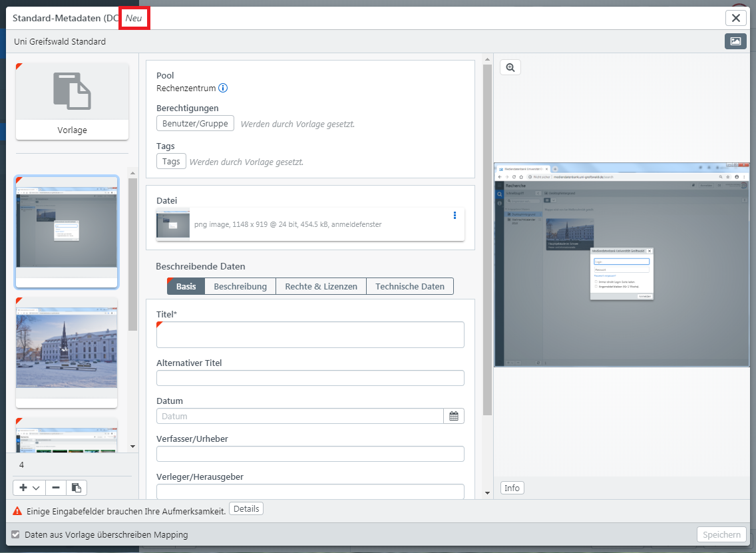Click into the Titel input field
Image resolution: width=756 pixels, height=553 pixels.
coord(310,335)
